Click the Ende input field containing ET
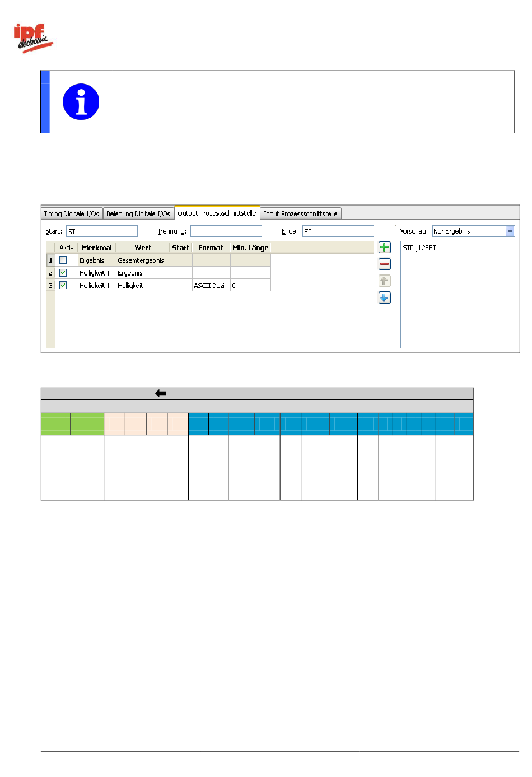Image resolution: width=532 pixels, height=777 pixels. pyautogui.click(x=338, y=231)
